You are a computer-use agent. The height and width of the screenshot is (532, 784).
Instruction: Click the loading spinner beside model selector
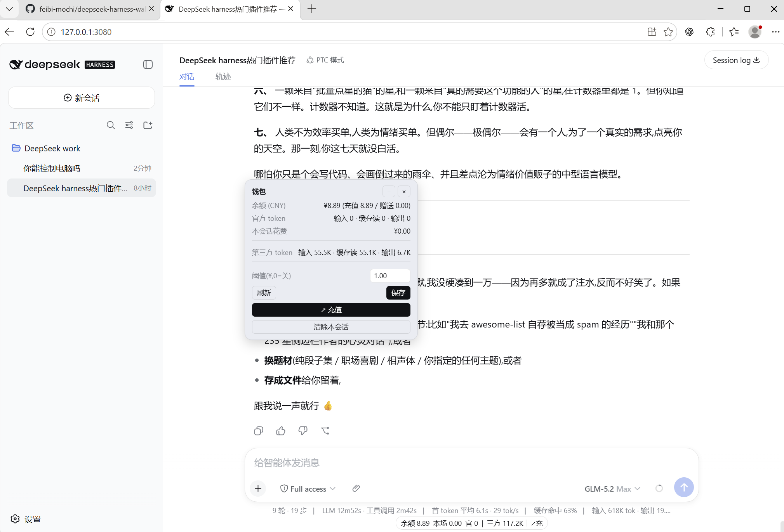[x=659, y=488]
